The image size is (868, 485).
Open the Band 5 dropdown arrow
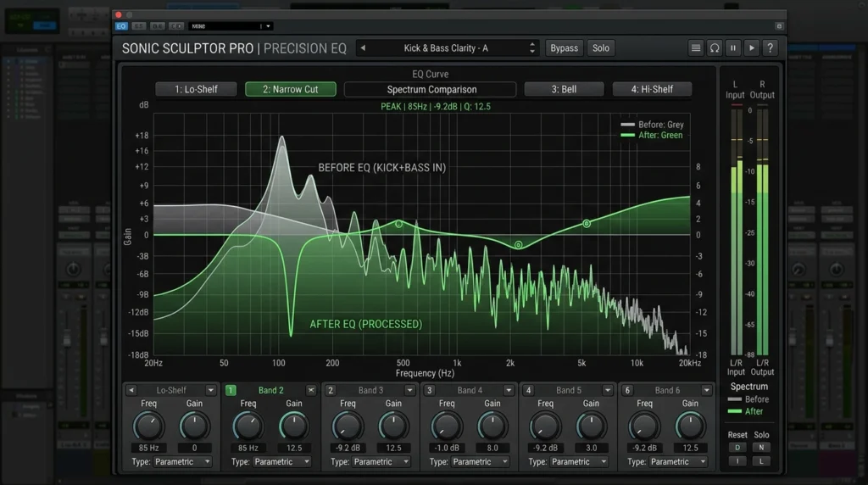pyautogui.click(x=608, y=390)
